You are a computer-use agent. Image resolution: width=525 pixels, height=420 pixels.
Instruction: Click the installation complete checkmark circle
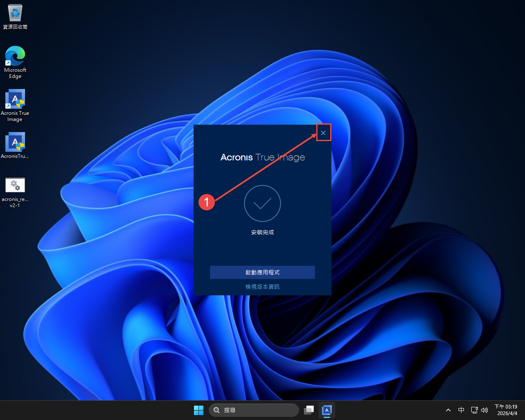(x=262, y=203)
